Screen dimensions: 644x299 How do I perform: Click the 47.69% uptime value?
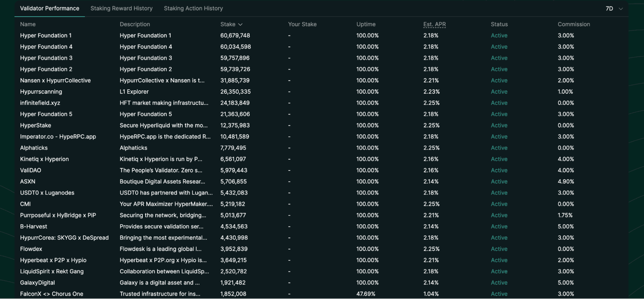click(366, 294)
